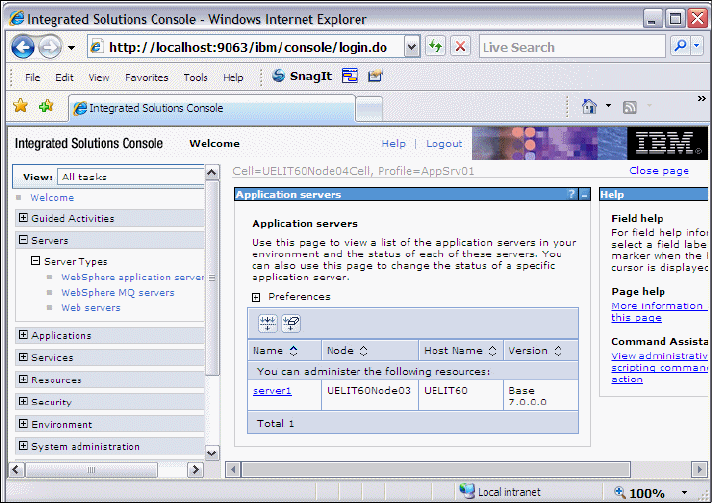The image size is (712, 503).
Task: Click the Close page link
Action: [x=659, y=171]
